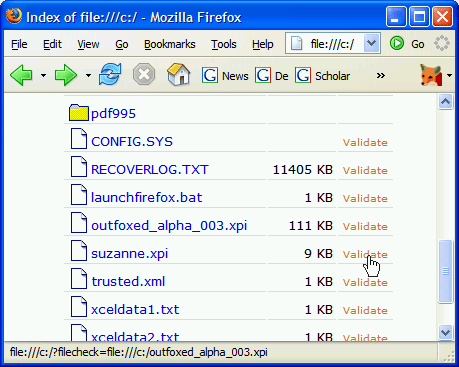Go back with the green left arrow
This screenshot has height=367, width=459.
[21, 76]
